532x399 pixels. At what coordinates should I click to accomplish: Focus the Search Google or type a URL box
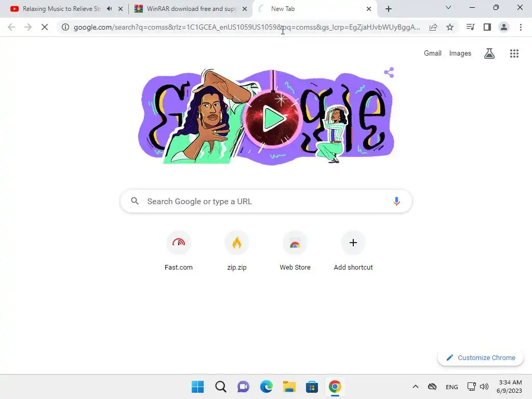click(266, 201)
